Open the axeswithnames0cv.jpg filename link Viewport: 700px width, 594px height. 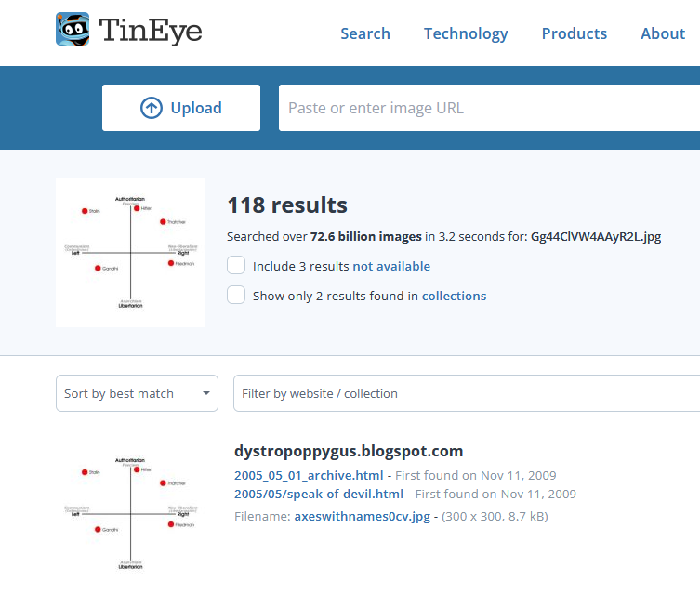pyautogui.click(x=362, y=516)
